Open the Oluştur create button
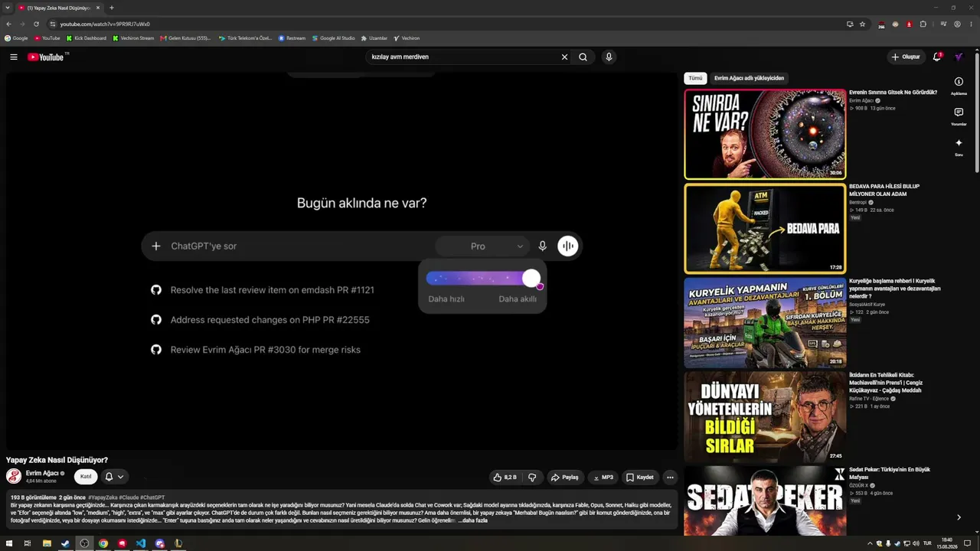 (x=905, y=57)
